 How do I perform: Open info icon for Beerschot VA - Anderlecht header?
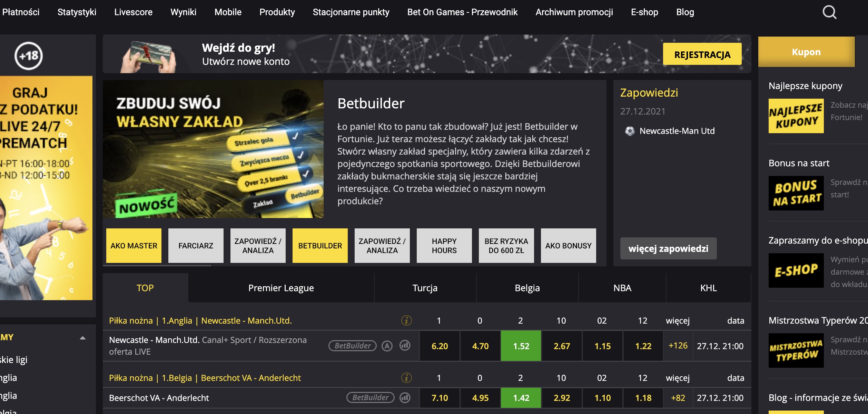[x=406, y=378]
